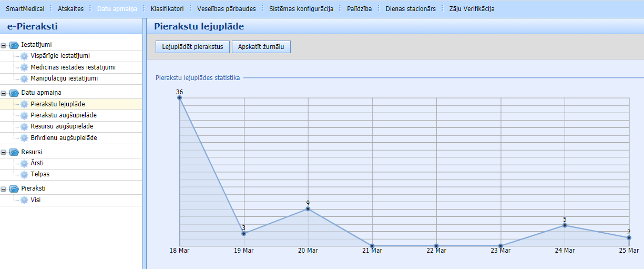Open the Sistēmas konfigurācija menu
Viewport: 644px width, 269px height.
tap(301, 9)
